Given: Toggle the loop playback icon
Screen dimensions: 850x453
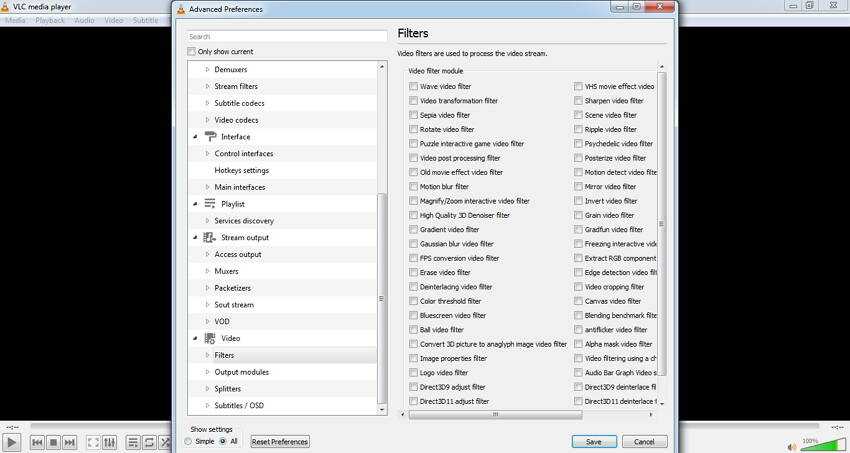Looking at the screenshot, I should click(149, 442).
